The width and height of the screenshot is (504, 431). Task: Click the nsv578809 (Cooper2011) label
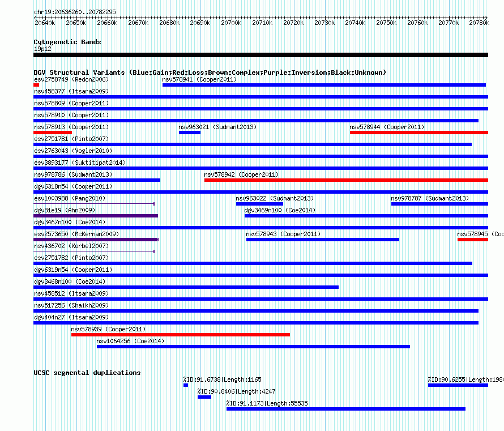pyautogui.click(x=71, y=103)
